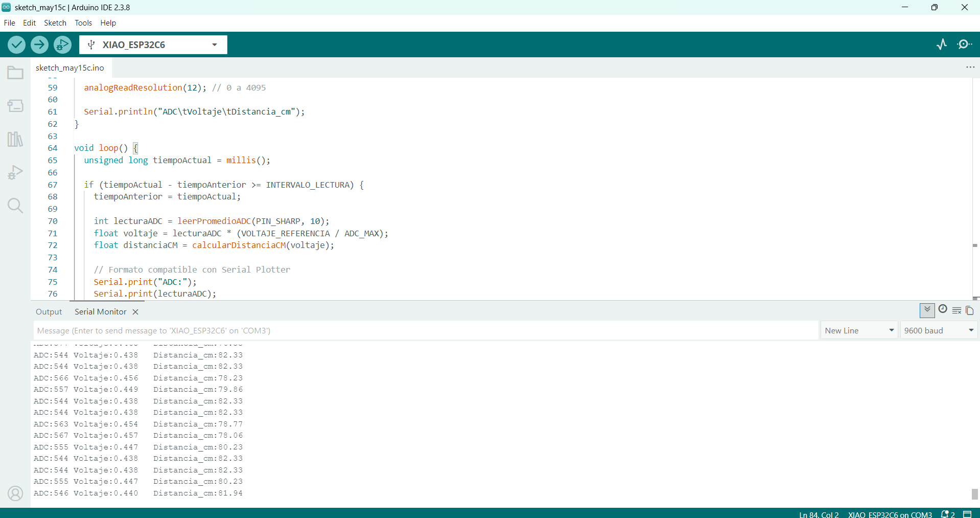Click the 'float voltaje' code line
Screen dimensions: 980x518
tap(241, 234)
